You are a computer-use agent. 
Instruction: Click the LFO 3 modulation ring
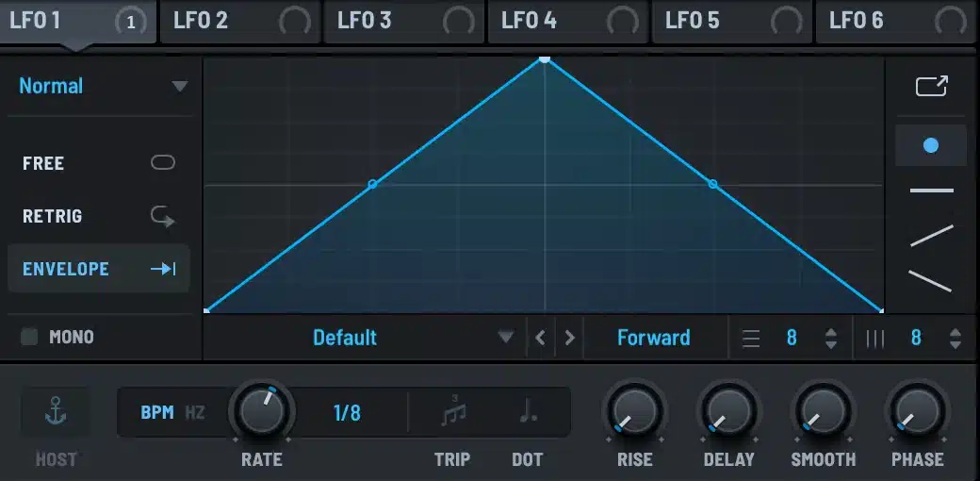(459, 22)
